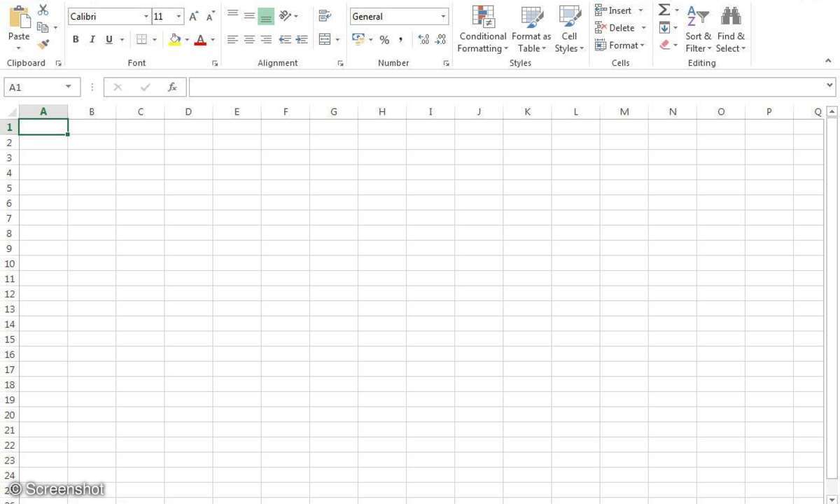Image resolution: width=840 pixels, height=504 pixels.
Task: Click the Insert Function fx icon
Action: coord(172,87)
